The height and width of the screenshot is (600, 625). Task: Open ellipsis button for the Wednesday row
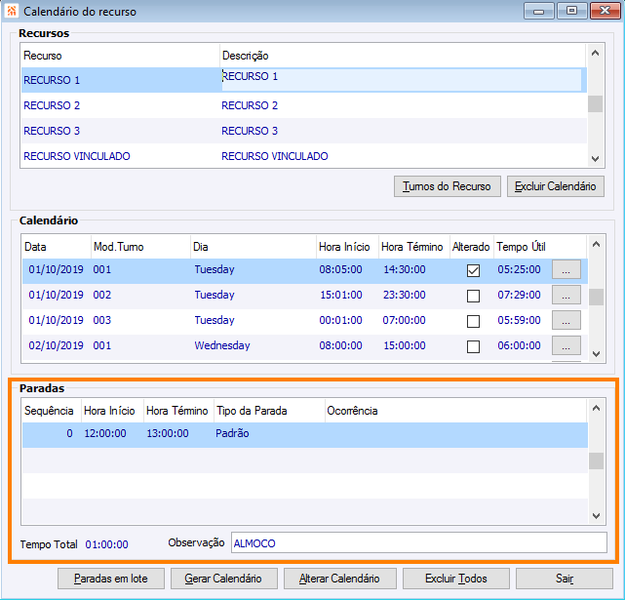click(566, 345)
